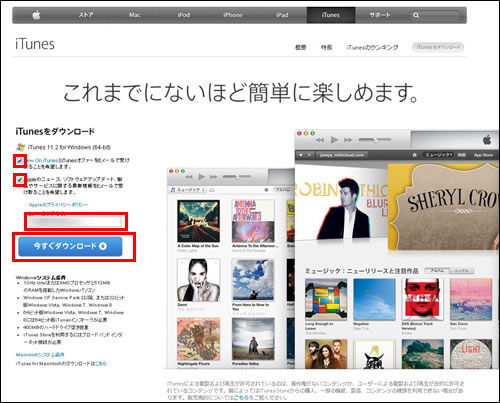Open the サポート navigation tab
Viewport: 500px width, 403px height.
tap(380, 15)
